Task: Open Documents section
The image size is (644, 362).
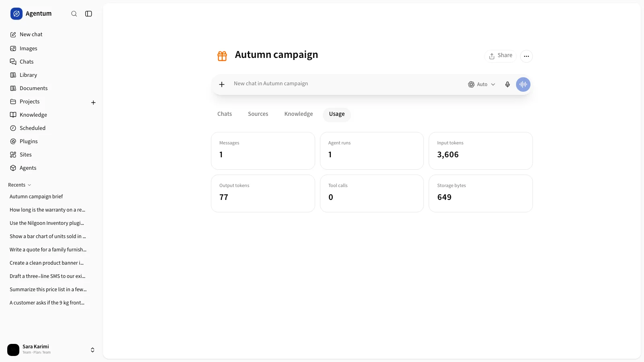Action: click(52, 88)
